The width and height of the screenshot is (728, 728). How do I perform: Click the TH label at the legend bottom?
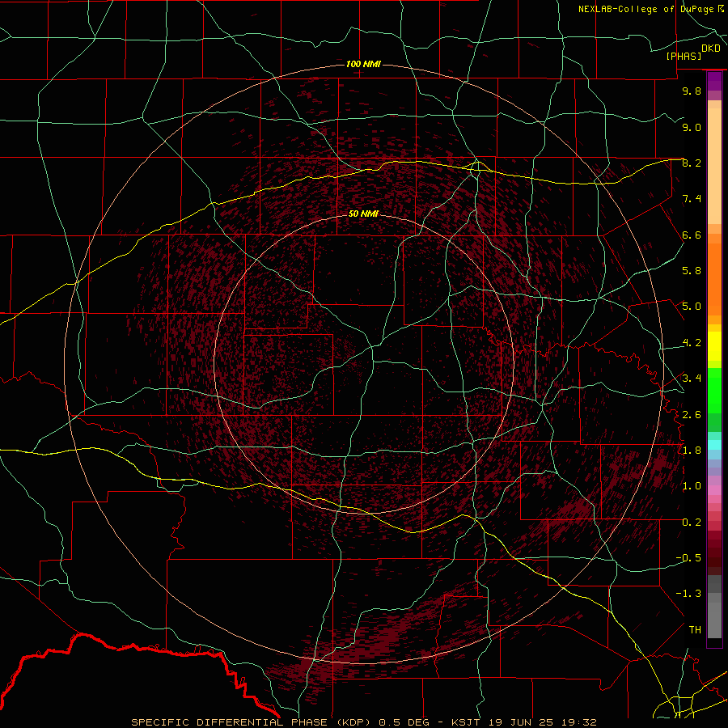pyautogui.click(x=695, y=630)
